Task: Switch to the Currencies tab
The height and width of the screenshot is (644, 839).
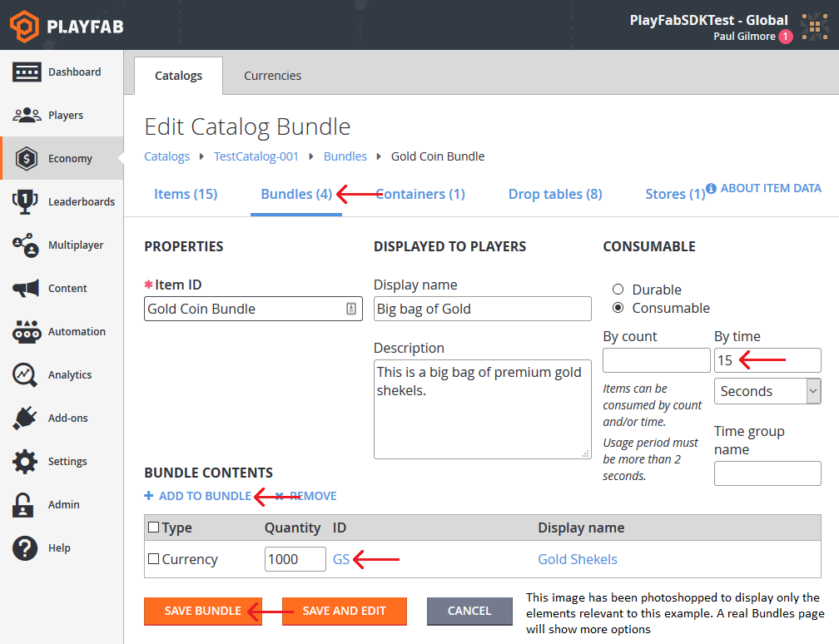Action: coord(272,76)
